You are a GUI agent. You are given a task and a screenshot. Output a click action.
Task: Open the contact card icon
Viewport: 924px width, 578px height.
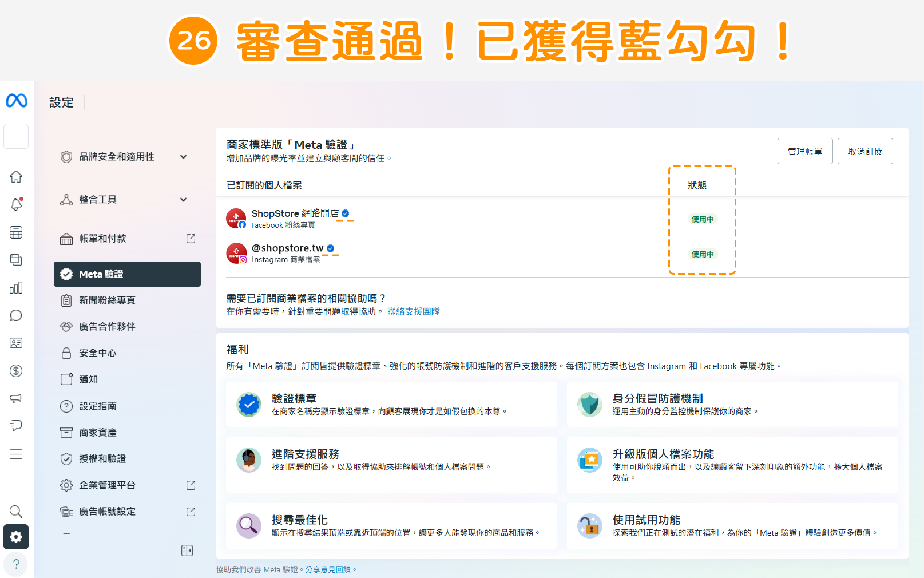coord(16,343)
